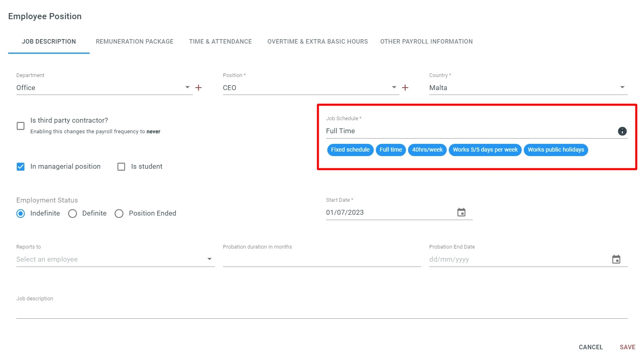644x357 pixels.
Task: Select the Indefinite employment status
Action: click(20, 214)
